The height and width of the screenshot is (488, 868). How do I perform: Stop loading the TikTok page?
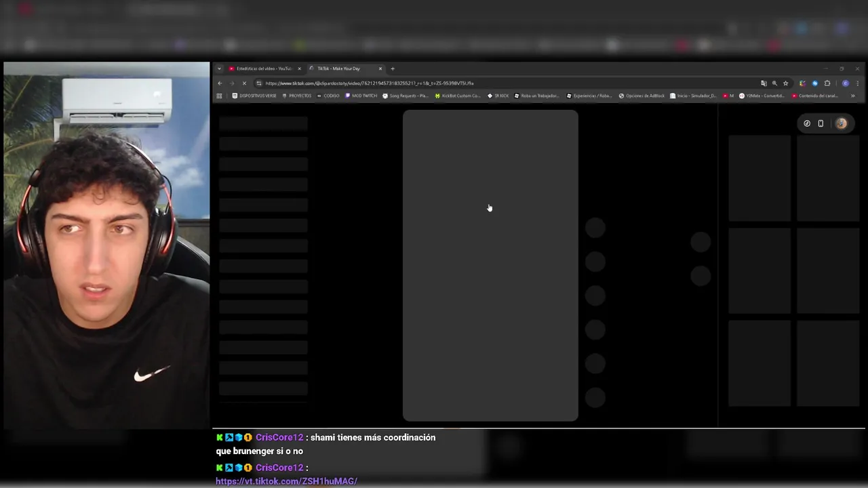[x=244, y=83]
